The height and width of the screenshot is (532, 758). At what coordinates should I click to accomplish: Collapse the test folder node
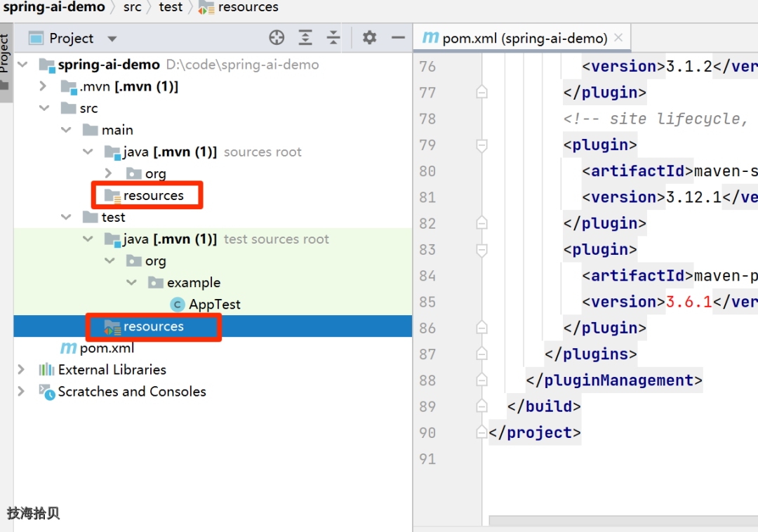(x=66, y=217)
